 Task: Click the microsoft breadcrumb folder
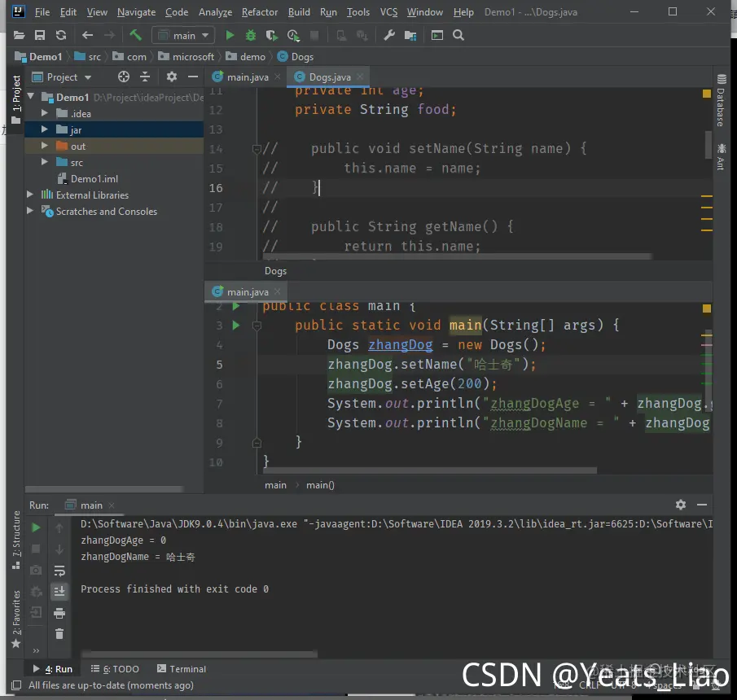[186, 57]
